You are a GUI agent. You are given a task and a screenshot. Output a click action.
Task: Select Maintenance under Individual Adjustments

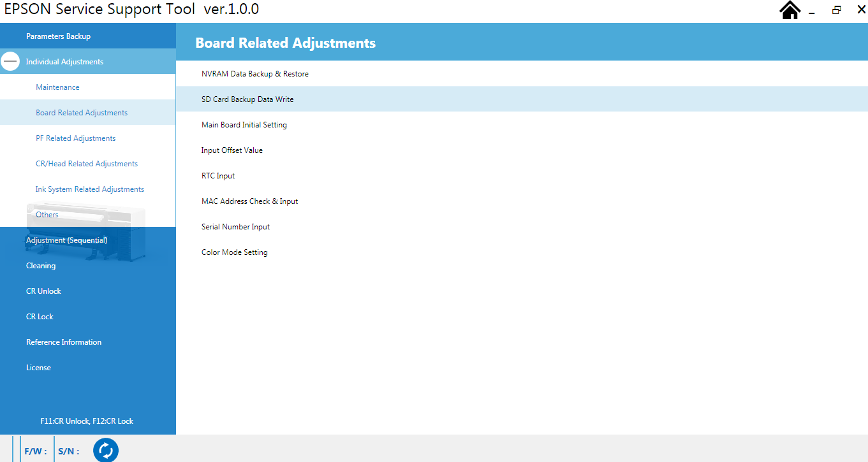tap(57, 87)
